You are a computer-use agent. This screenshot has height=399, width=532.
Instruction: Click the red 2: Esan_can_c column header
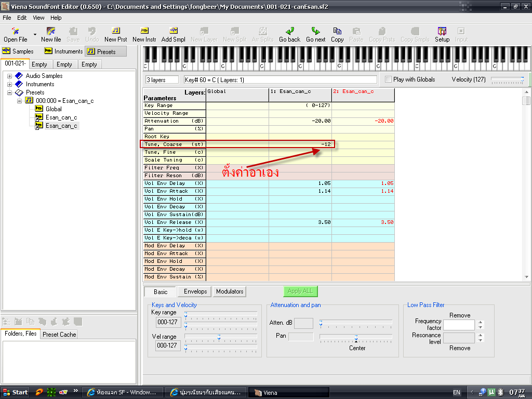click(363, 95)
